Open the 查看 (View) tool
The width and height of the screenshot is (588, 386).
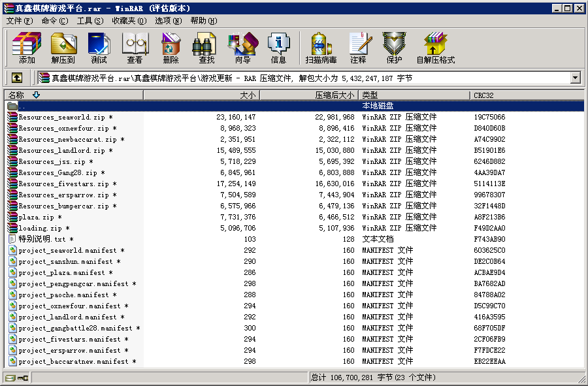(135, 48)
